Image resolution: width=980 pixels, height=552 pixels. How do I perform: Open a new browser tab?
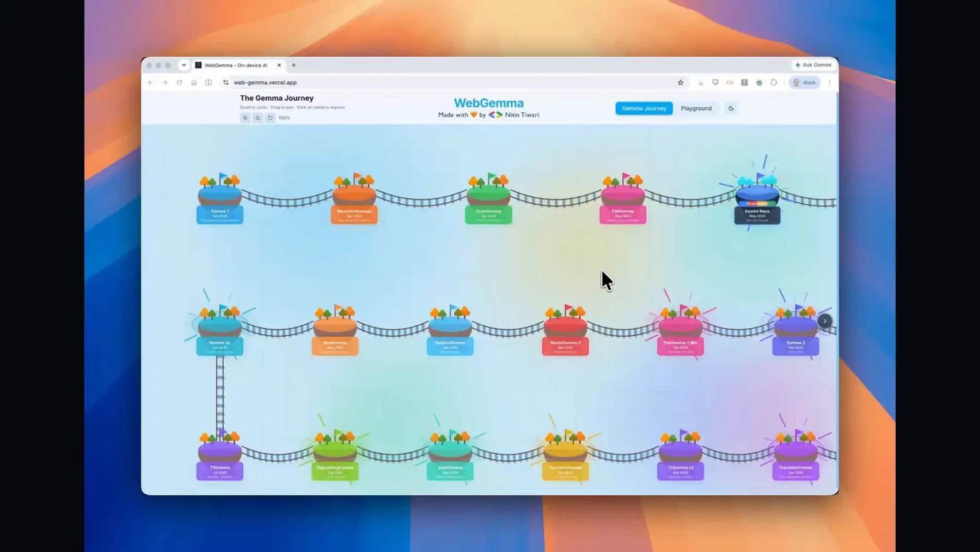(294, 65)
